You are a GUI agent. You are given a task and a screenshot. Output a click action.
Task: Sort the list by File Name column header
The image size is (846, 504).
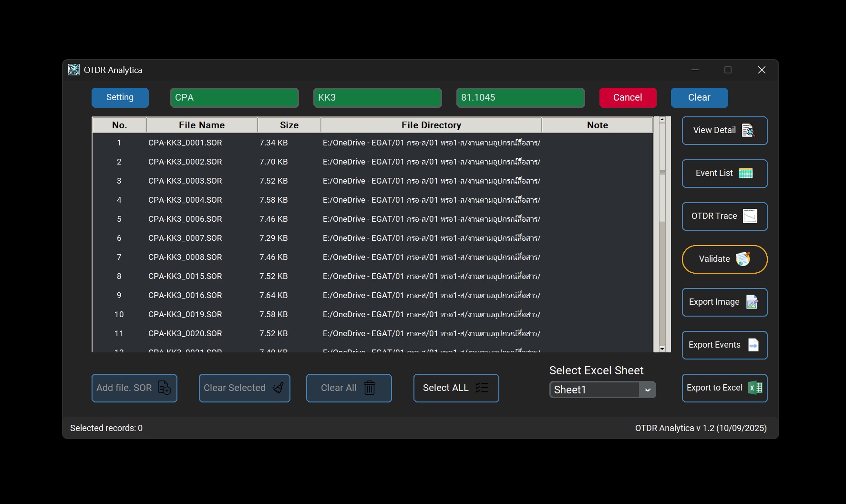201,125
